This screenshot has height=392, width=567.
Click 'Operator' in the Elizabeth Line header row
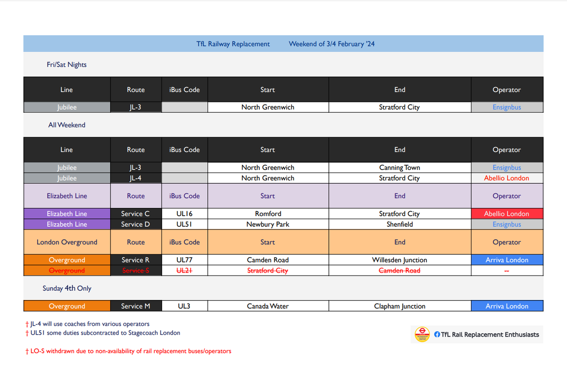click(507, 196)
